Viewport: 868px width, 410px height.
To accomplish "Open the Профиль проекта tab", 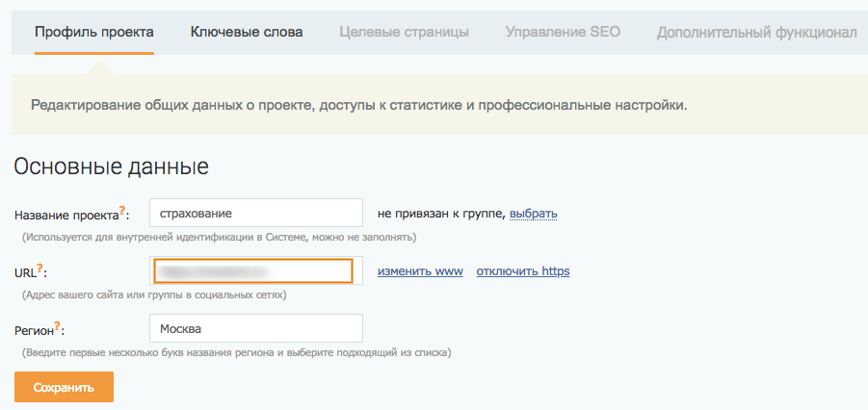I will 93,32.
